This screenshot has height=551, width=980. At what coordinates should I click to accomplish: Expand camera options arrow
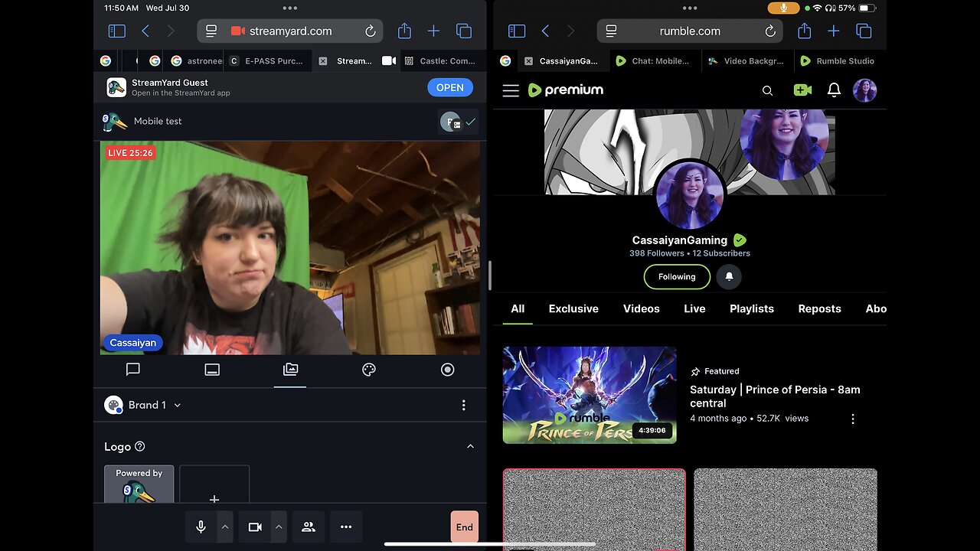[x=279, y=527]
